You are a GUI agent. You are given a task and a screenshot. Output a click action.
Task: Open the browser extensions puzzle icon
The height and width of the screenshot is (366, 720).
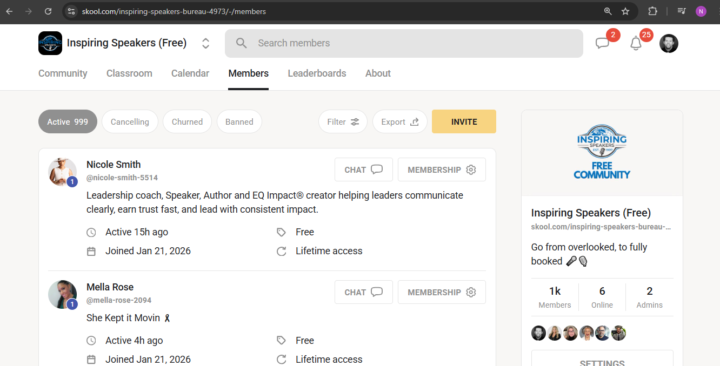652,11
